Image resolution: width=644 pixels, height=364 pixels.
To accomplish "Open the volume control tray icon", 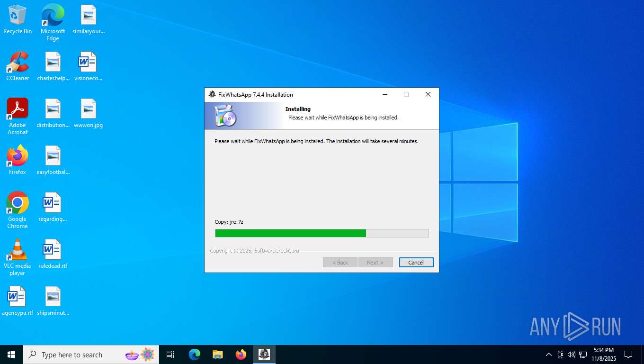I will point(572,355).
